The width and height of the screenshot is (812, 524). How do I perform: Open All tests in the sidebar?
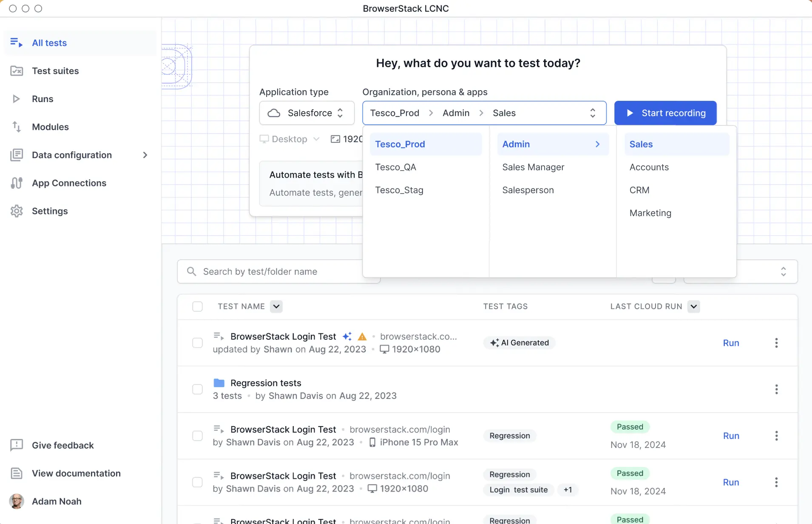tap(80, 43)
